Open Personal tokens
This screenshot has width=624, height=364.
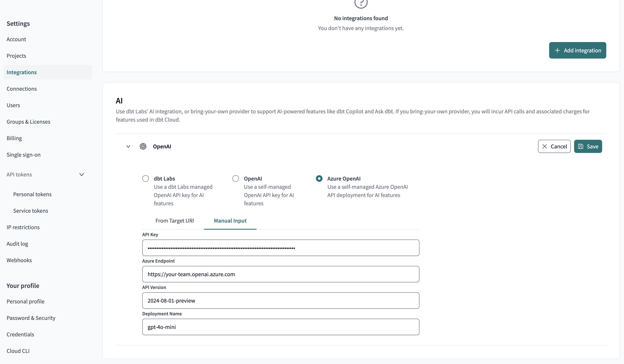click(x=32, y=194)
